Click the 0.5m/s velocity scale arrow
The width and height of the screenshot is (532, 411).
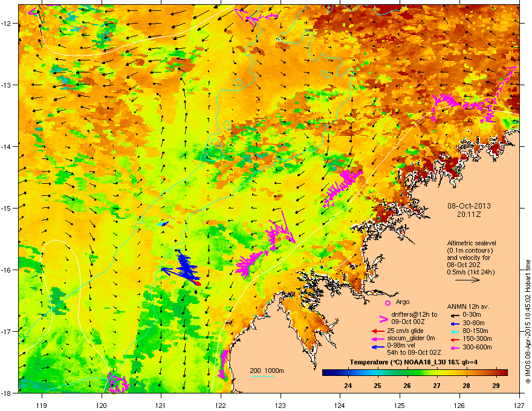(x=467, y=280)
